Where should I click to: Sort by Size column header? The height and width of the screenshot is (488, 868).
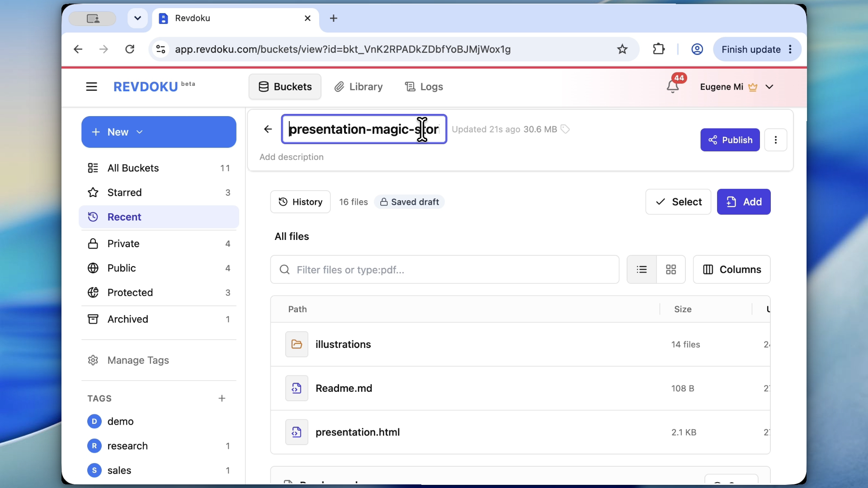click(x=683, y=309)
